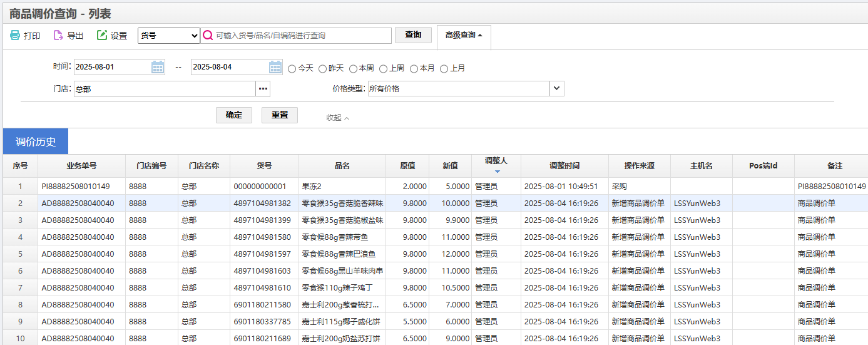Image resolution: width=868 pixels, height=345 pixels.
Task: Click 收起 to collapse filter panel
Action: (x=338, y=117)
